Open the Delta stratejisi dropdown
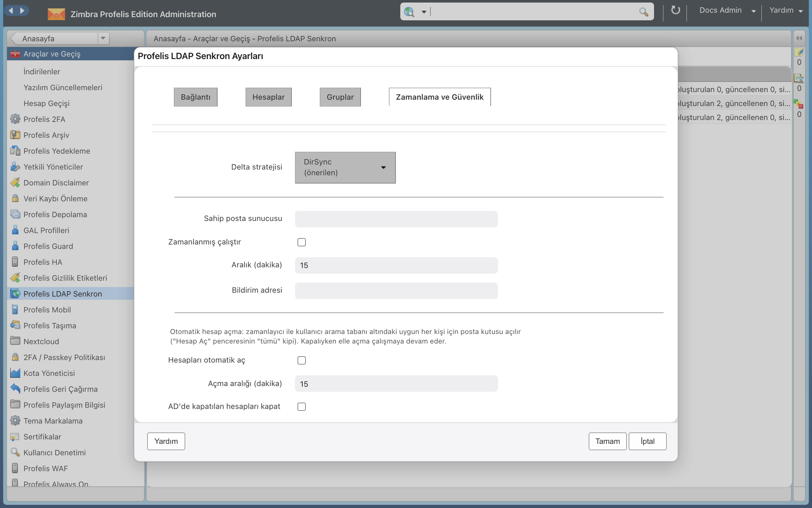Image resolution: width=812 pixels, height=508 pixels. tap(345, 167)
